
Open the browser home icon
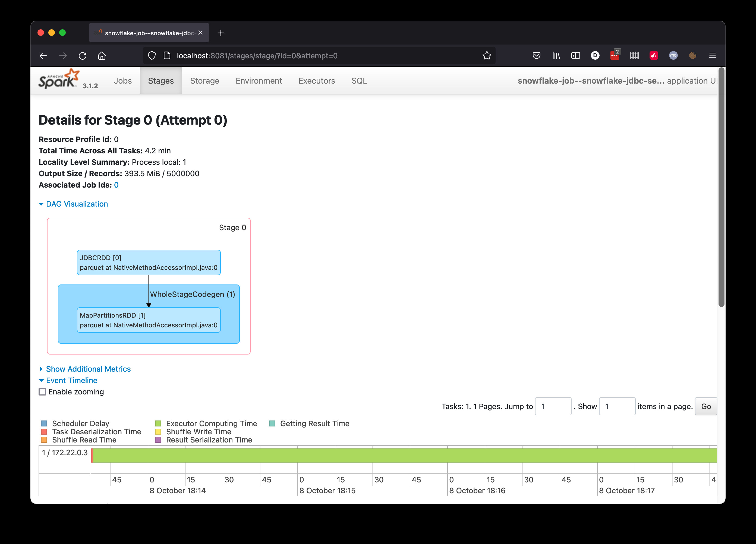click(102, 56)
